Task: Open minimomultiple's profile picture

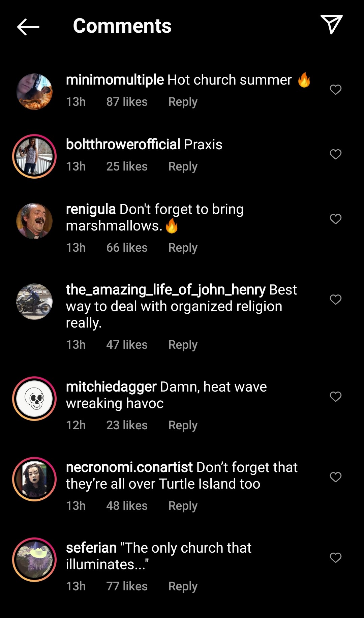Action: 34,92
